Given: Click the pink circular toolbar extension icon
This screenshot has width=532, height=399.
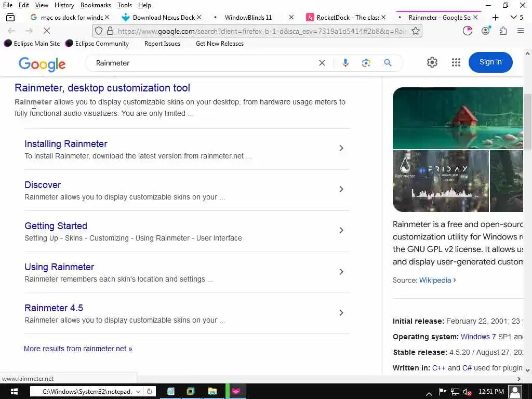Looking at the screenshot, I should coord(468,31).
